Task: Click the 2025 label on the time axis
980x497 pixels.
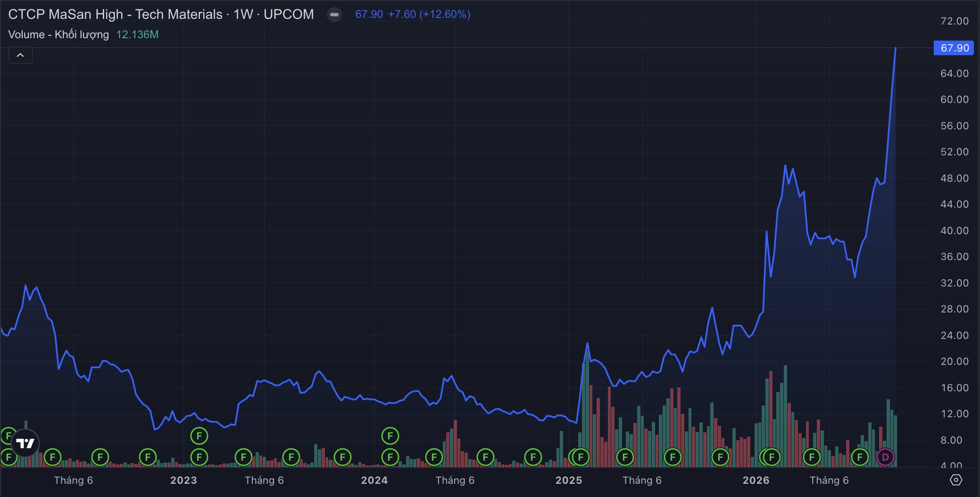Action: click(x=569, y=480)
